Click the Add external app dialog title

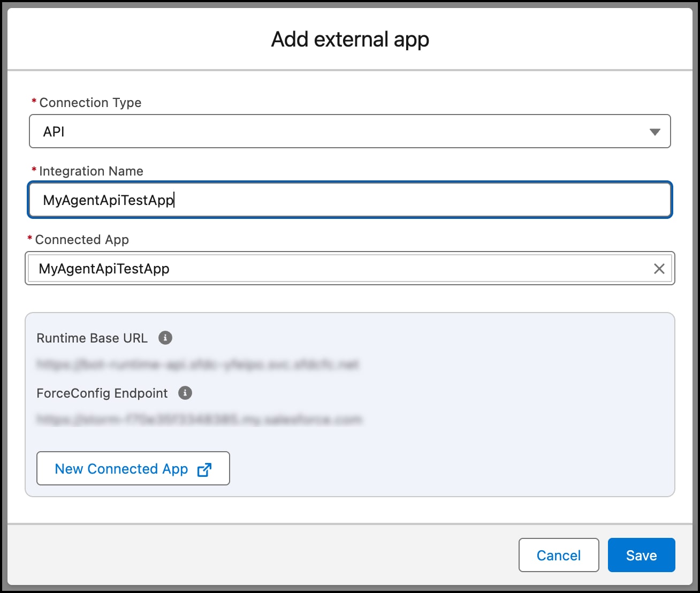(x=350, y=40)
